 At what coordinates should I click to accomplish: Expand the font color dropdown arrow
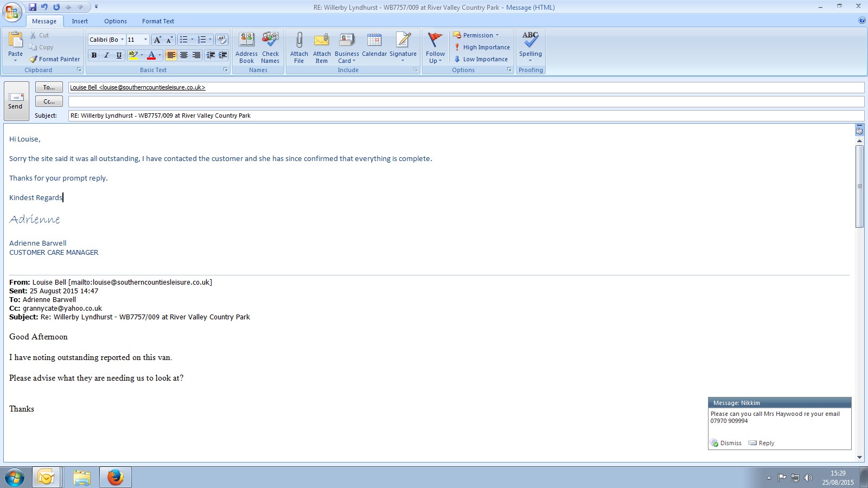(x=159, y=55)
